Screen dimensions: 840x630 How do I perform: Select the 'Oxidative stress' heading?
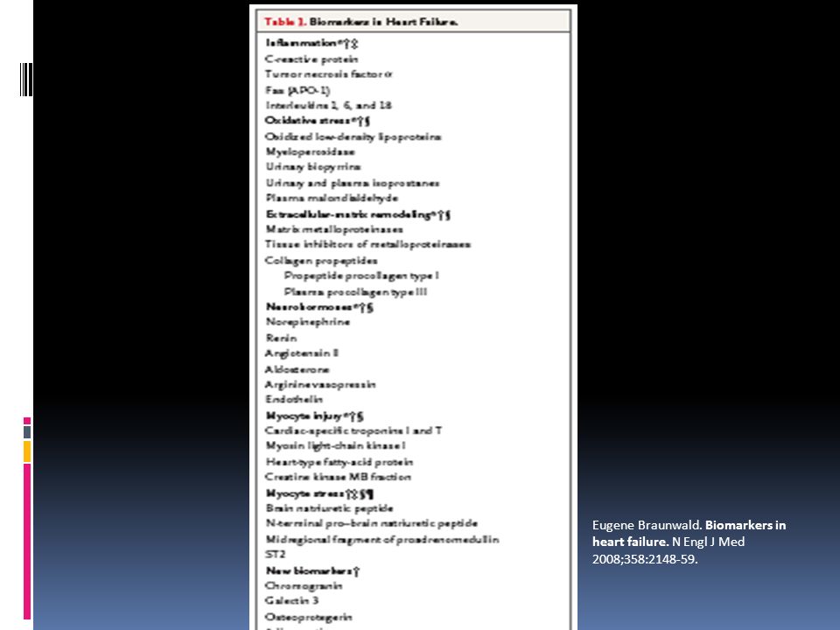(318, 121)
